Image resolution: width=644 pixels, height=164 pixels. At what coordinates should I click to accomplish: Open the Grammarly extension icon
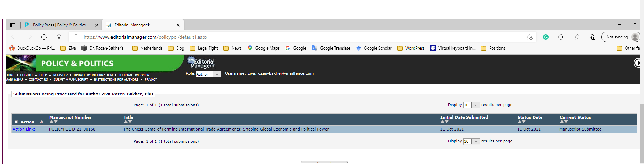click(x=546, y=37)
